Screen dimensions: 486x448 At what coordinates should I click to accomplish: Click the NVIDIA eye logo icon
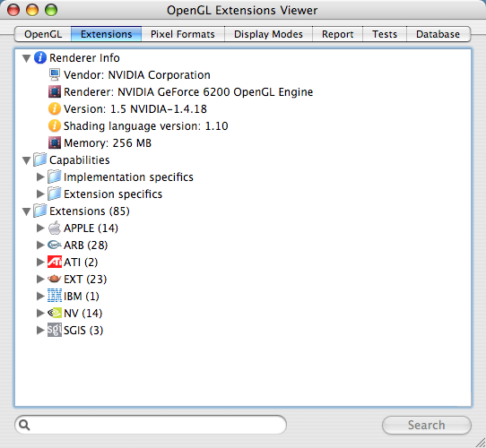pyautogui.click(x=55, y=313)
